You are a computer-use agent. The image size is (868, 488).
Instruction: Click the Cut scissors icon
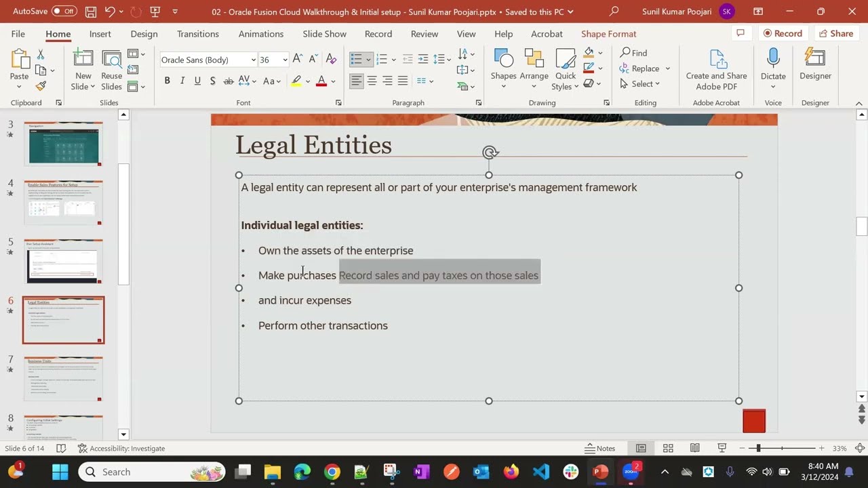pyautogui.click(x=41, y=54)
